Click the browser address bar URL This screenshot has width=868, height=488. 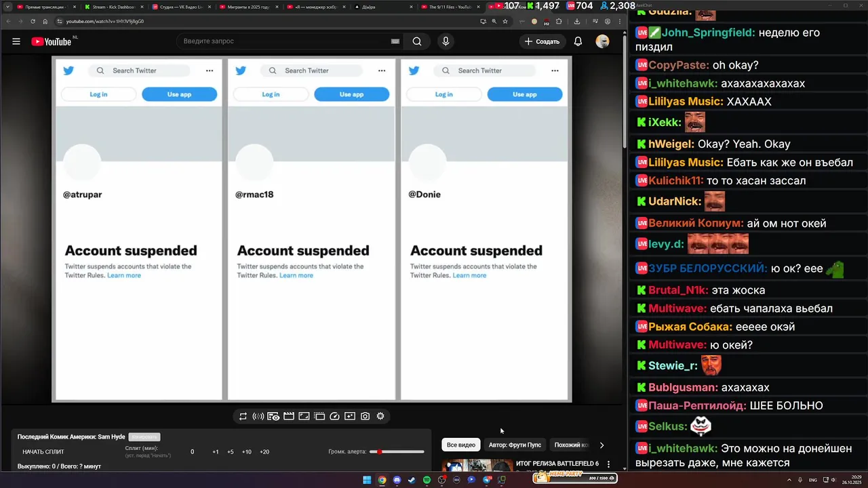105,21
